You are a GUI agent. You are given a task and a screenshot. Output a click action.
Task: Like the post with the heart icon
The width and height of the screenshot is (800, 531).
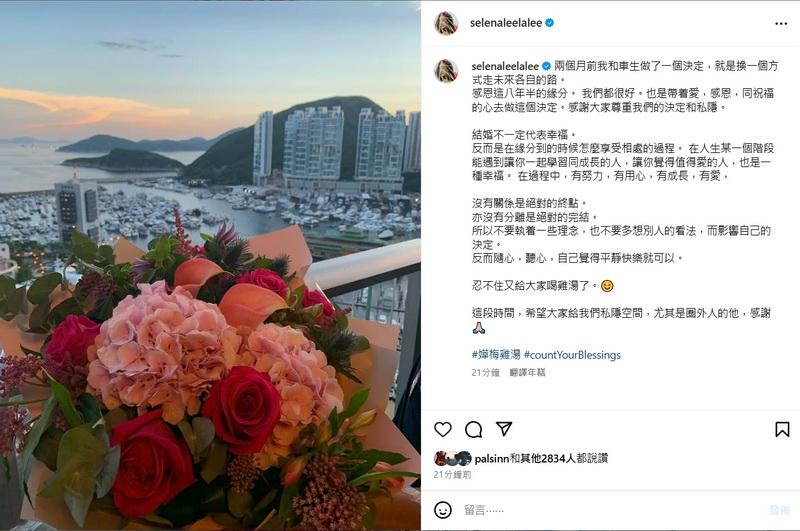click(443, 429)
